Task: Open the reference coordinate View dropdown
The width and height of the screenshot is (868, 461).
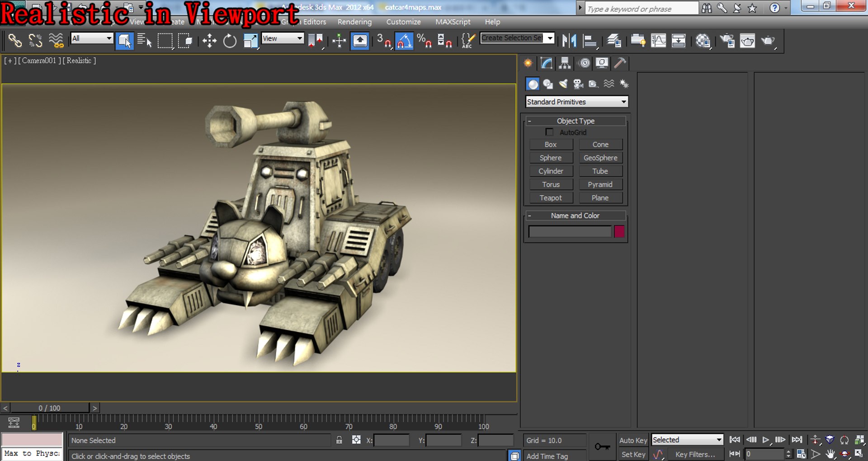Action: [x=283, y=38]
